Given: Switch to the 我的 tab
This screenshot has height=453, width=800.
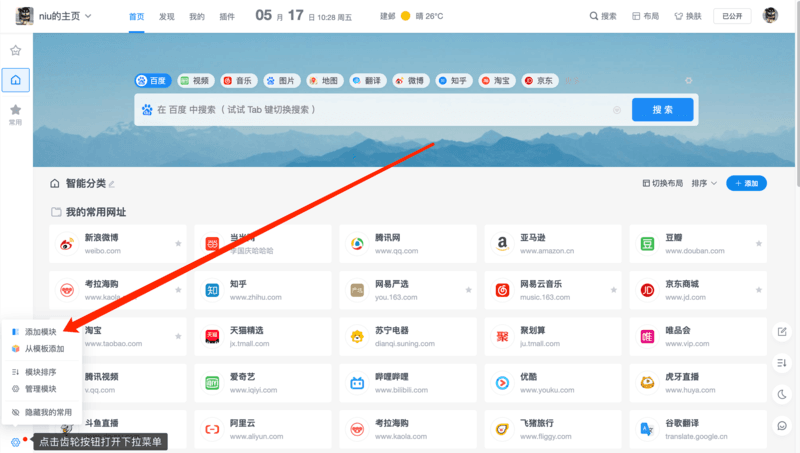Looking at the screenshot, I should pos(197,17).
